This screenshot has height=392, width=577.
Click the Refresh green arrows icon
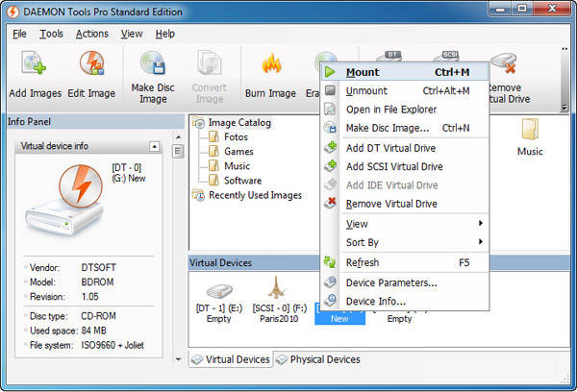(x=330, y=262)
